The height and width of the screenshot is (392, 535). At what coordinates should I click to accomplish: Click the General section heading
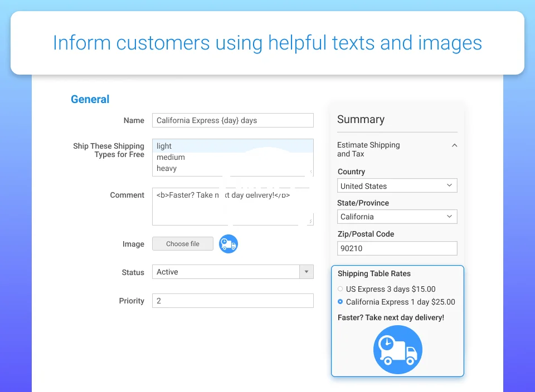pyautogui.click(x=90, y=99)
